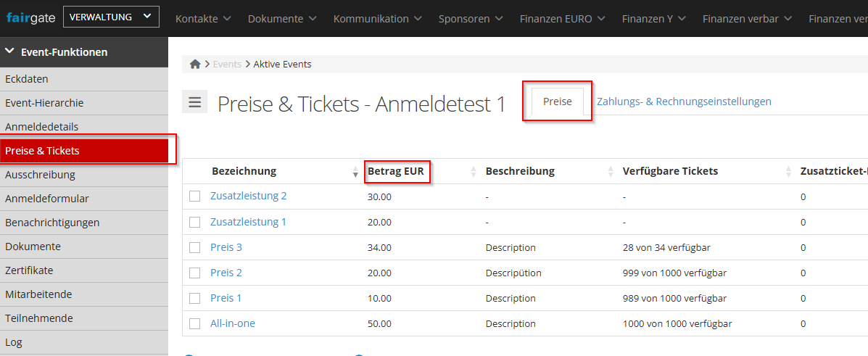Open the hamburger menu beside page title

[194, 102]
